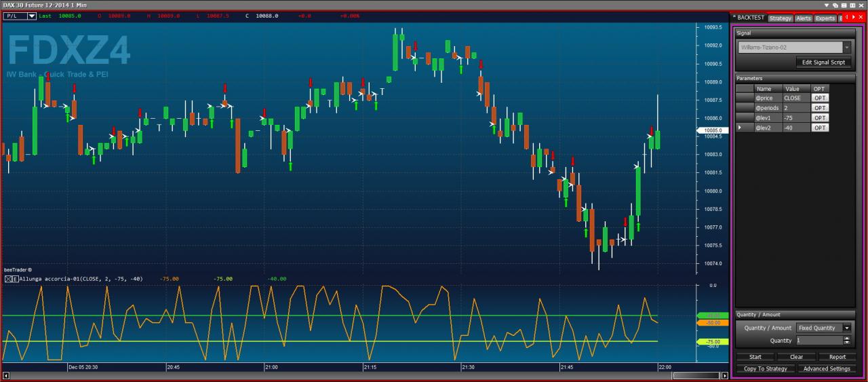Open the Fixed Quantity dropdown
Image resolution: width=868 pixels, height=382 pixels.
tap(846, 328)
